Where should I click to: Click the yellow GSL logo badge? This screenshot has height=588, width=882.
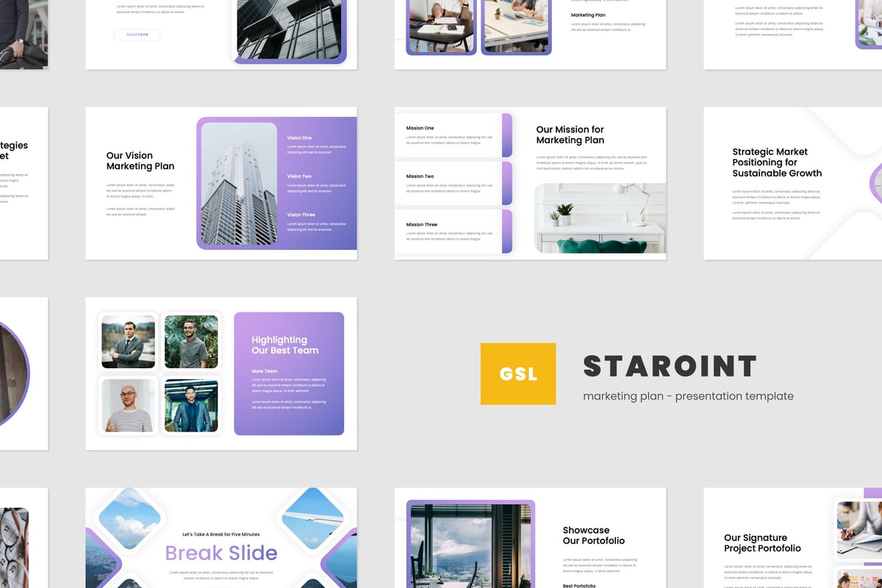pyautogui.click(x=518, y=373)
